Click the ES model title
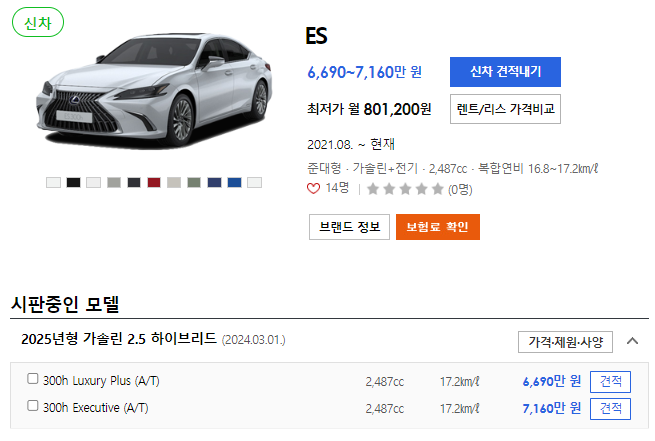The height and width of the screenshot is (441, 655). (x=316, y=36)
